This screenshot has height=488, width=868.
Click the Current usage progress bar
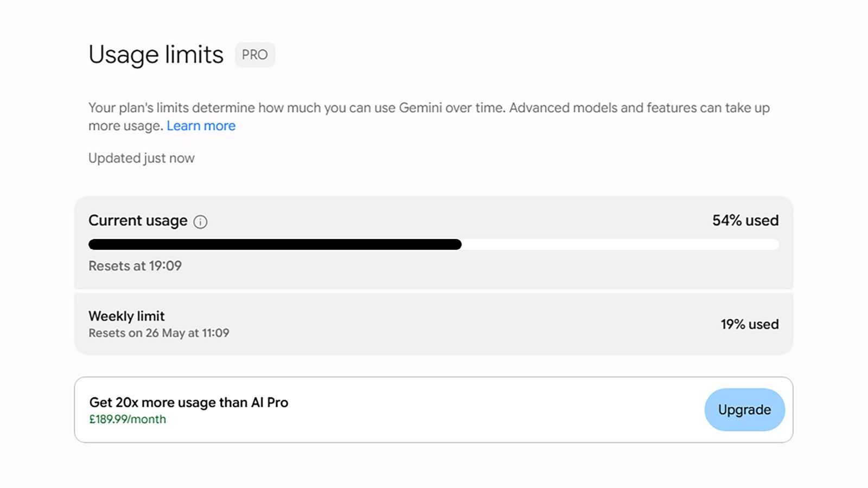[x=433, y=245]
